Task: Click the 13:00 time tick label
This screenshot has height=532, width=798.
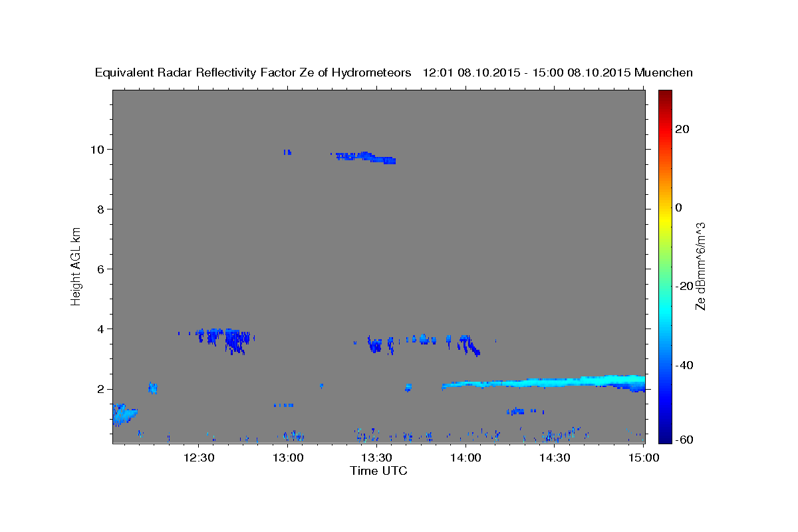Action: point(288,458)
